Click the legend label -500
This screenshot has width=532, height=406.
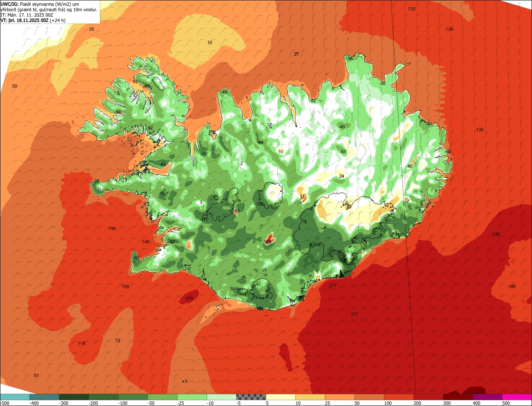(5, 403)
